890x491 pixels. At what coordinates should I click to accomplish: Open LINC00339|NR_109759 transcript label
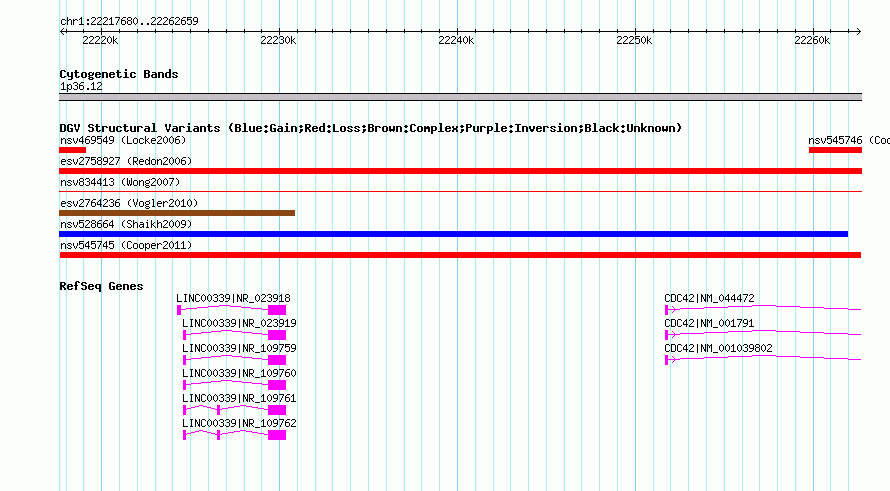[239, 348]
